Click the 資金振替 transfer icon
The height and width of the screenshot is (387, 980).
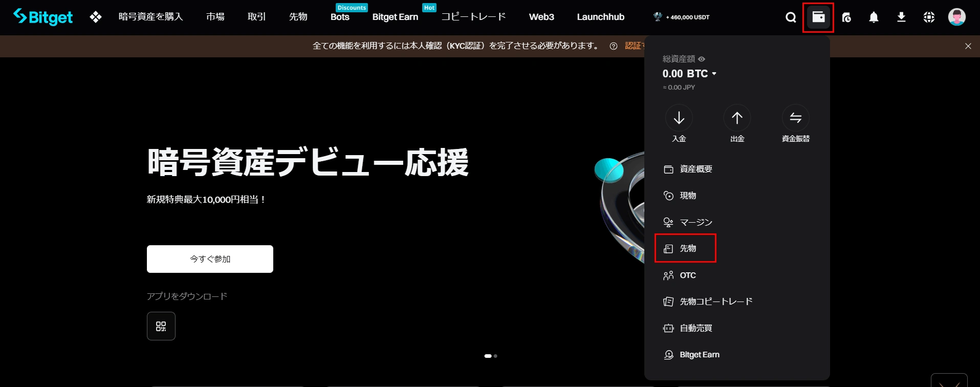[795, 118]
